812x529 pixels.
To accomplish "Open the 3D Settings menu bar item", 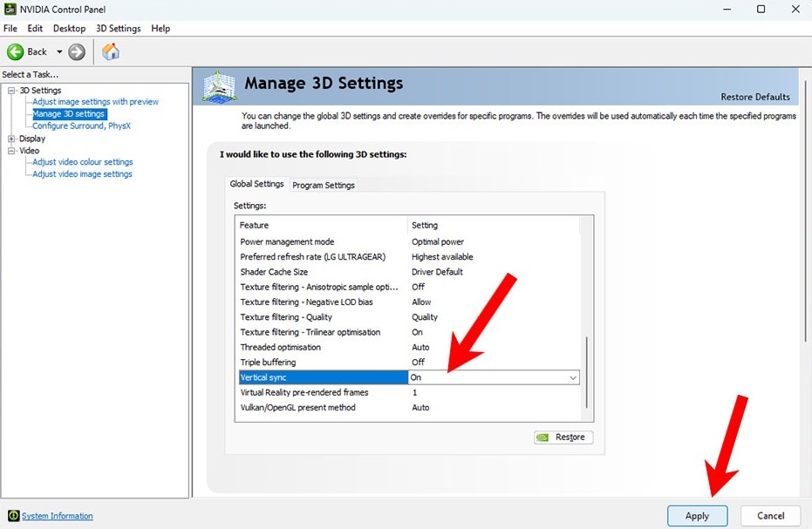I will pyautogui.click(x=118, y=28).
